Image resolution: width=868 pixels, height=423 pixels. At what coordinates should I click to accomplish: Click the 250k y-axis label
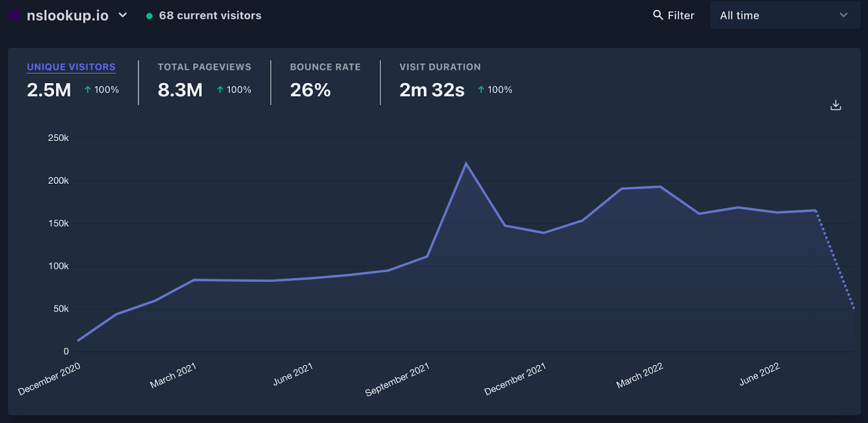(x=59, y=138)
